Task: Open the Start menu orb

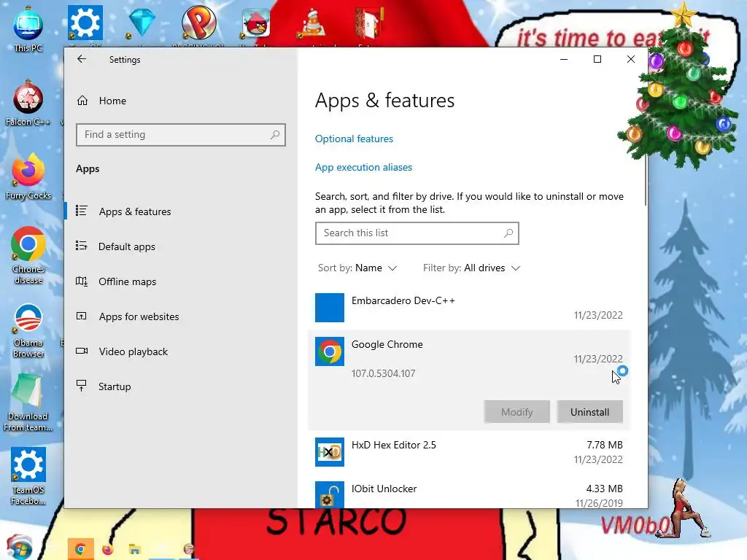Action: (19, 548)
